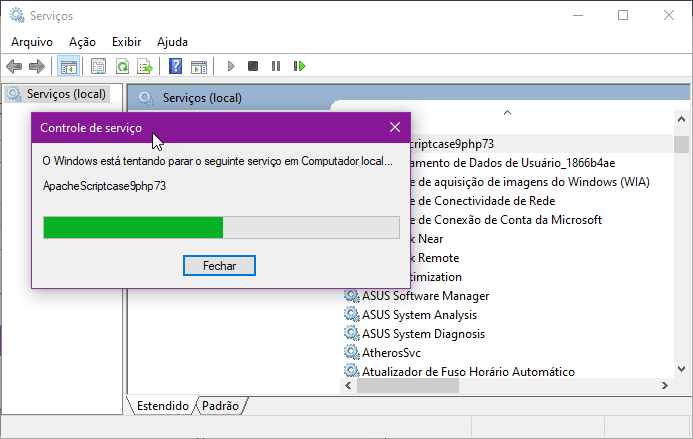Screen dimensions: 693x439
Task: Click the Refresh toolbar icon
Action: pos(122,67)
